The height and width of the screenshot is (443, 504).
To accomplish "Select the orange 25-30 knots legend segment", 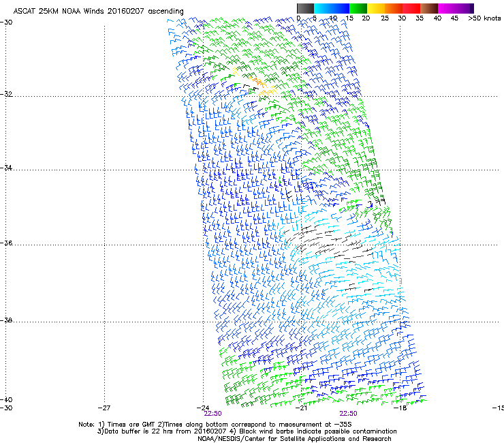I will (x=394, y=8).
